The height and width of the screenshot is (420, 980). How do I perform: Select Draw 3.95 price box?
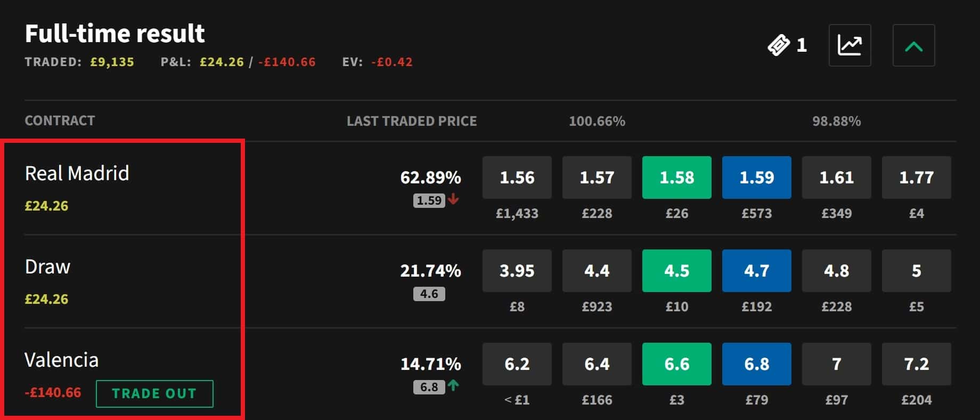click(517, 271)
